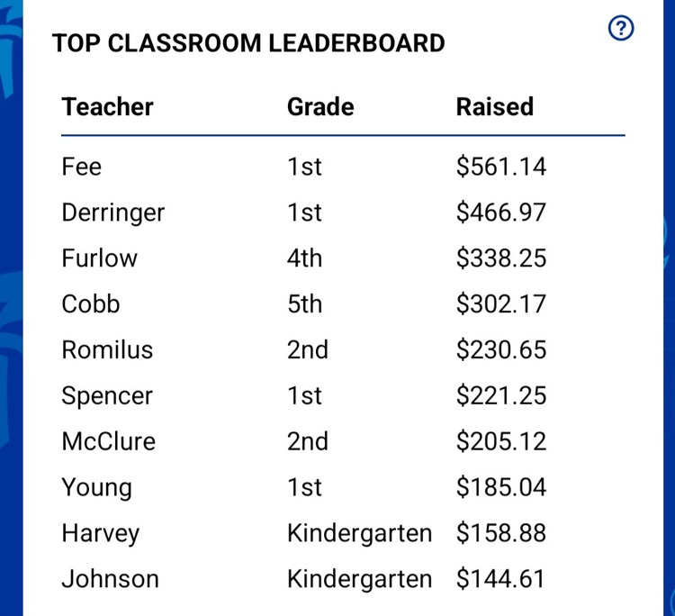
Task: Click the Teacher column header
Action: click(107, 107)
